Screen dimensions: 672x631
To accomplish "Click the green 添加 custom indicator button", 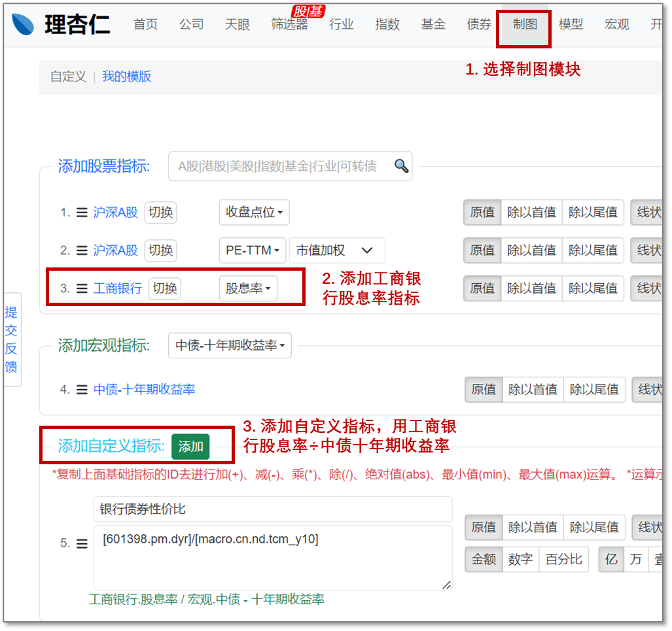I will pos(190,447).
